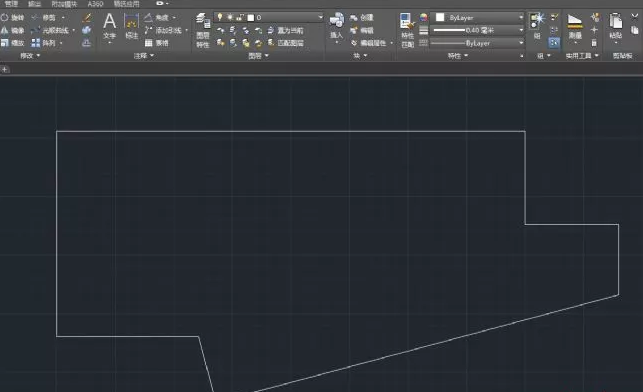
Task: Expand the 图层 (Layers) panel title
Action: [x=258, y=55]
